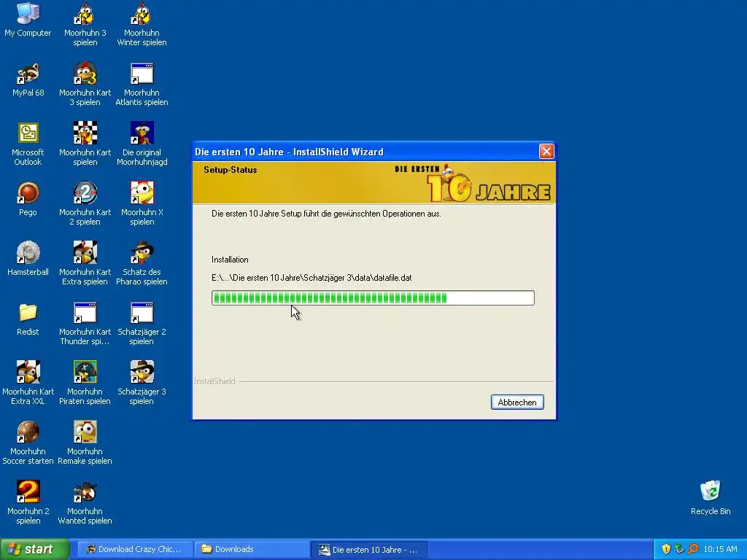Click the Pego desktop icon
Screen dimensions: 747x560
tap(28, 199)
